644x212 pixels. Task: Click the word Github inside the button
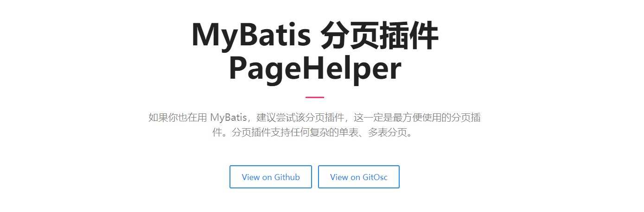[x=287, y=177]
